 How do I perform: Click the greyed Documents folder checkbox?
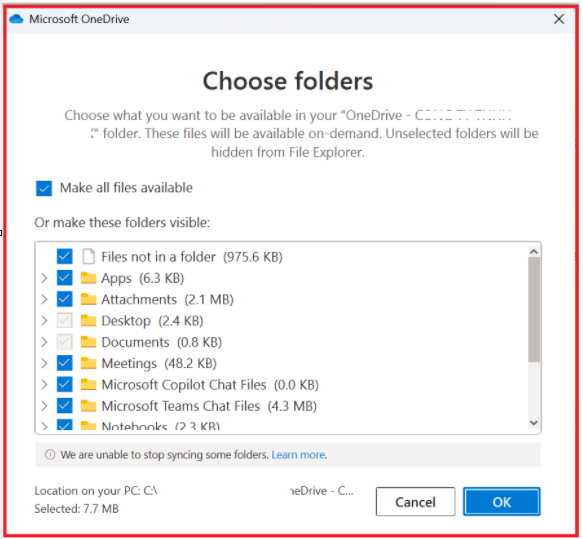tap(65, 342)
